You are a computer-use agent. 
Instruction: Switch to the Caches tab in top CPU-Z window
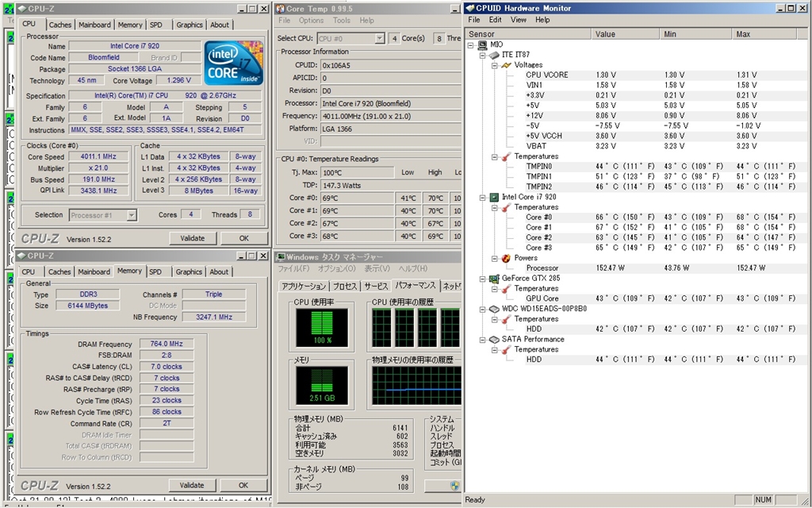(60, 25)
